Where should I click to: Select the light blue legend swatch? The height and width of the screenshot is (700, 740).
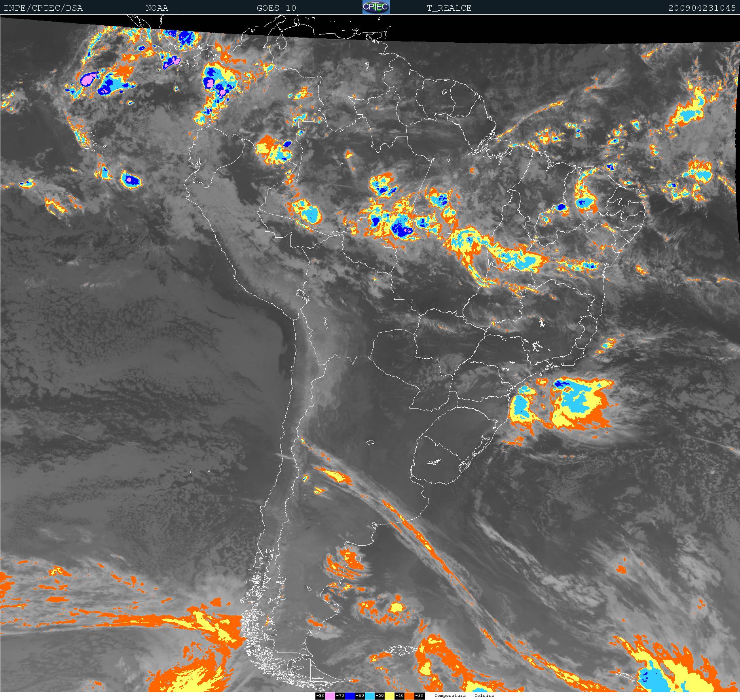(370, 696)
